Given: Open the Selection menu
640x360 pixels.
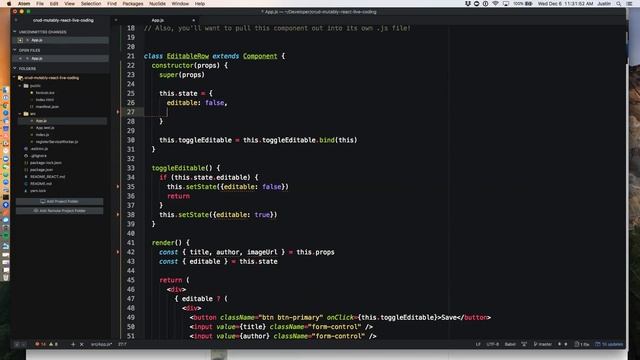Looking at the screenshot, I should coord(91,4).
